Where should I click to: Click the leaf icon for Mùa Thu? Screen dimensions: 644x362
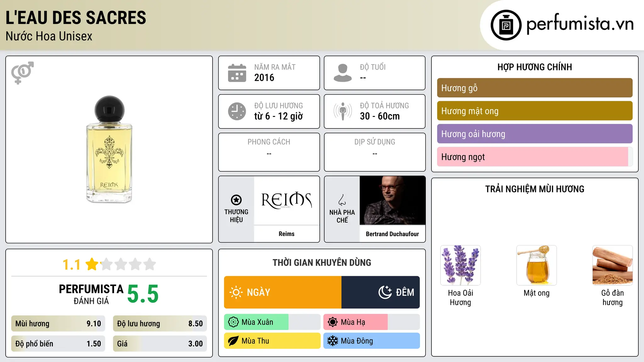click(x=233, y=341)
